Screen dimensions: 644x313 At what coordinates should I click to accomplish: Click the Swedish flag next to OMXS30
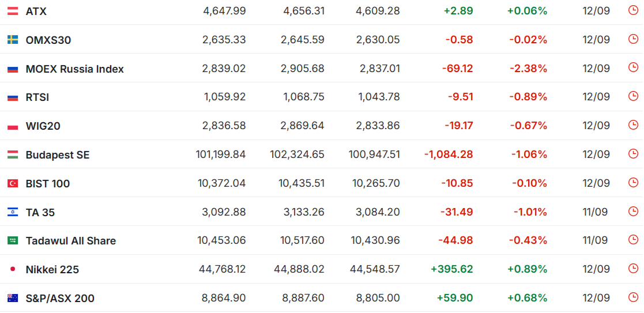point(13,40)
